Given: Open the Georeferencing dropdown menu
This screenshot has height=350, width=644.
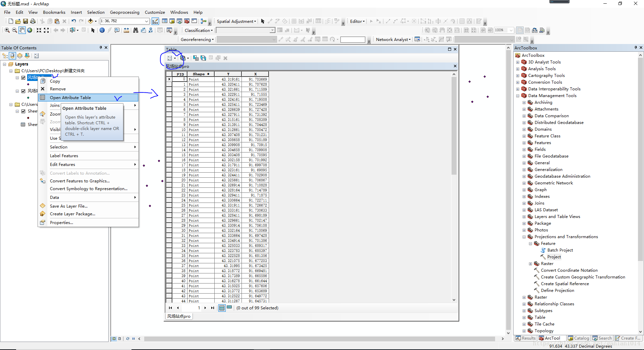Looking at the screenshot, I should [197, 39].
